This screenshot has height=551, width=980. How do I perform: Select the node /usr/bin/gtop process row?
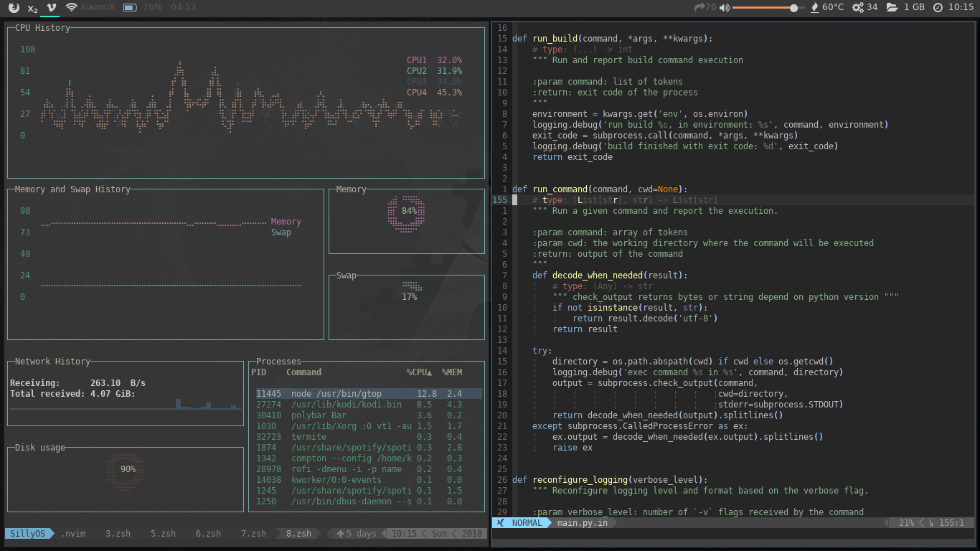pos(369,394)
